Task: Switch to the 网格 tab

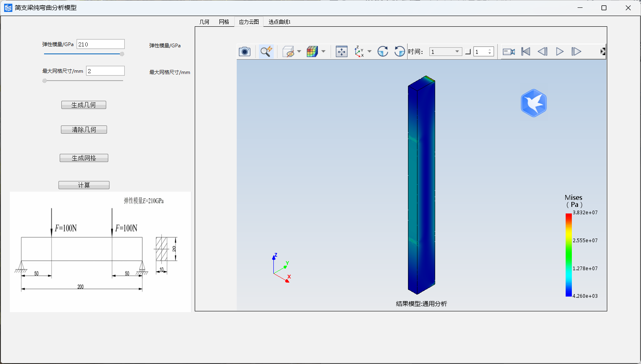Action: coord(224,22)
